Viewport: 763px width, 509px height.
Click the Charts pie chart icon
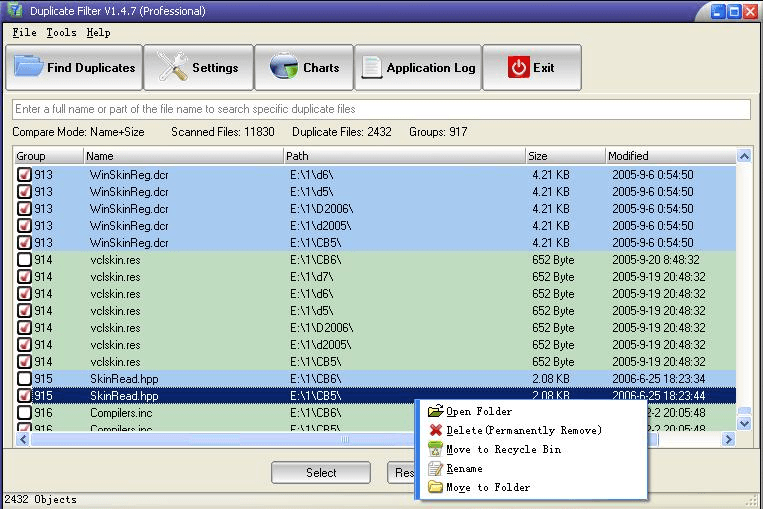tap(283, 68)
